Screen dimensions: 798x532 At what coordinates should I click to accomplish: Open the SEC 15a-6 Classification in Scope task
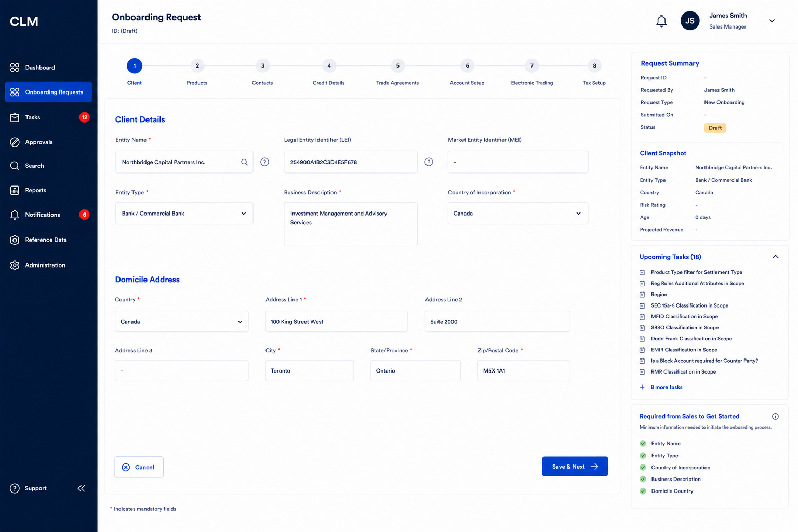tap(689, 305)
